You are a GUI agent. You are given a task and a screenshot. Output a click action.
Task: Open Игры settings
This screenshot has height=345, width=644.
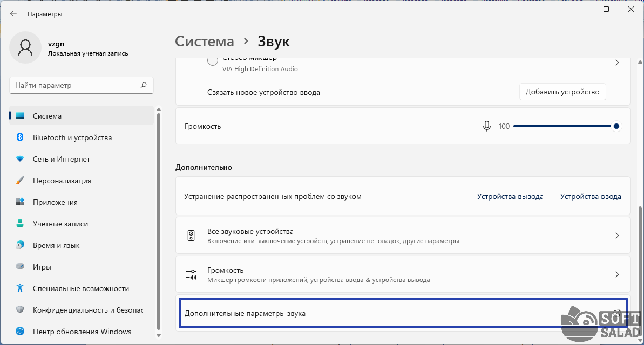coord(82,267)
